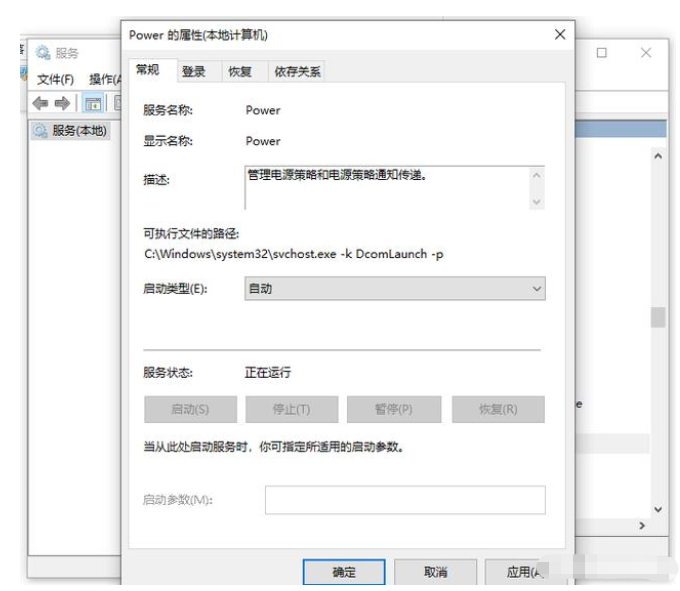Click the 停止(T) service button
The width and height of the screenshot is (680, 591).
click(291, 409)
